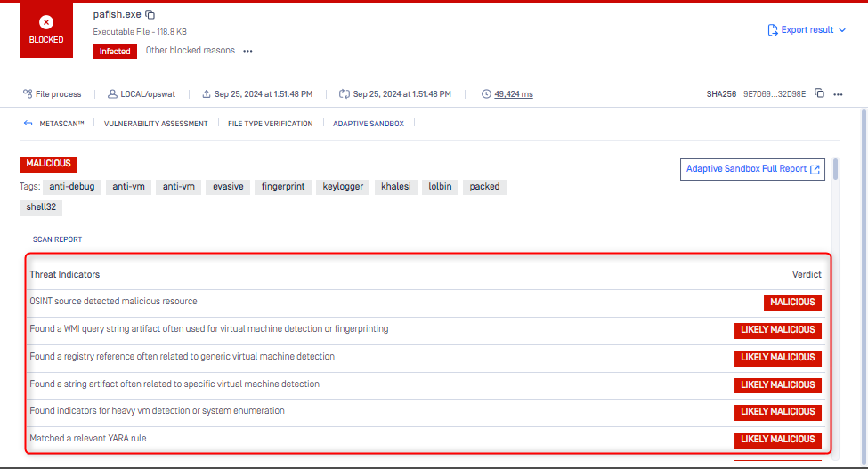Open more options beside Other blocked reasons
The image size is (868, 469).
pyautogui.click(x=248, y=51)
